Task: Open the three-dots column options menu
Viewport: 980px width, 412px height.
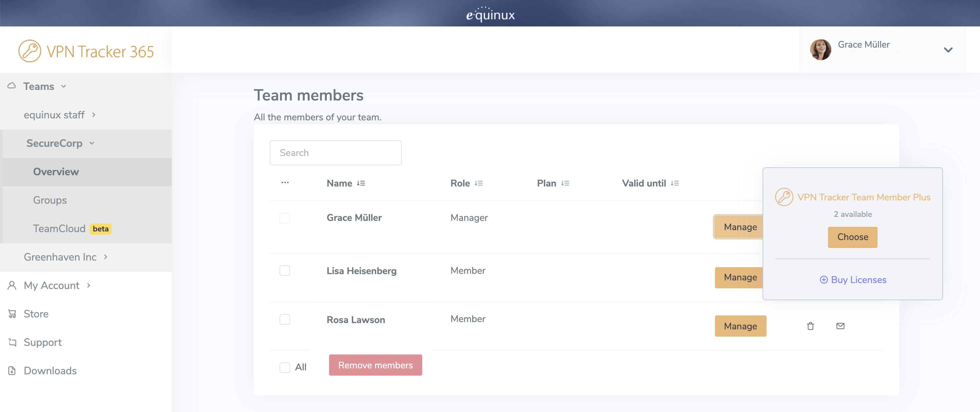Action: tap(285, 183)
